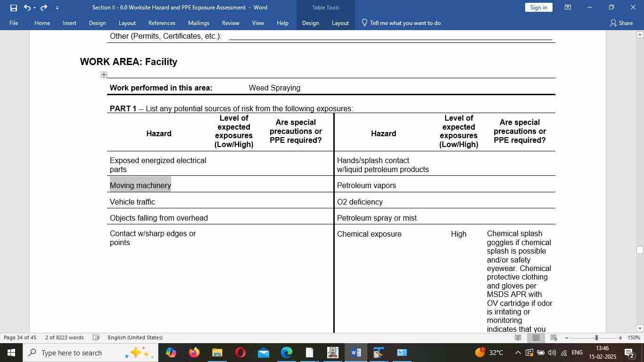
Task: Redo the last undone action
Action: [x=44, y=8]
